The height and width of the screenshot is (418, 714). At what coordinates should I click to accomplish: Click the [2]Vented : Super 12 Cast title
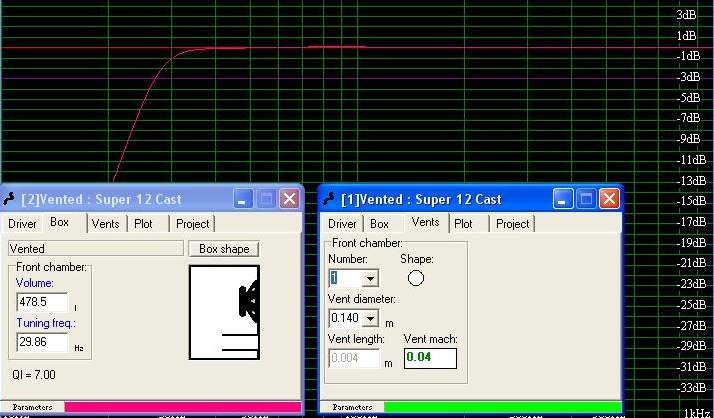101,199
